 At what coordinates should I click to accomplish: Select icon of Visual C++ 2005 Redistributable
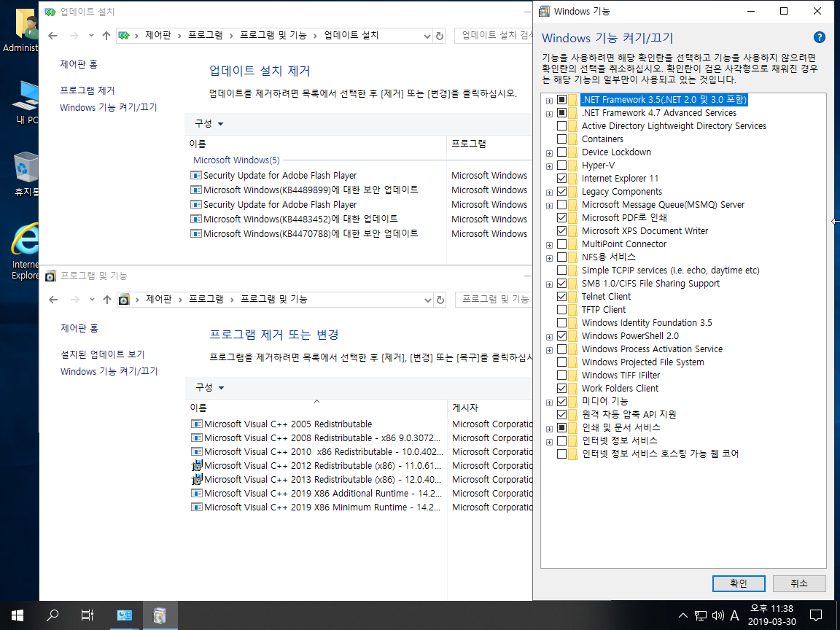[197, 424]
